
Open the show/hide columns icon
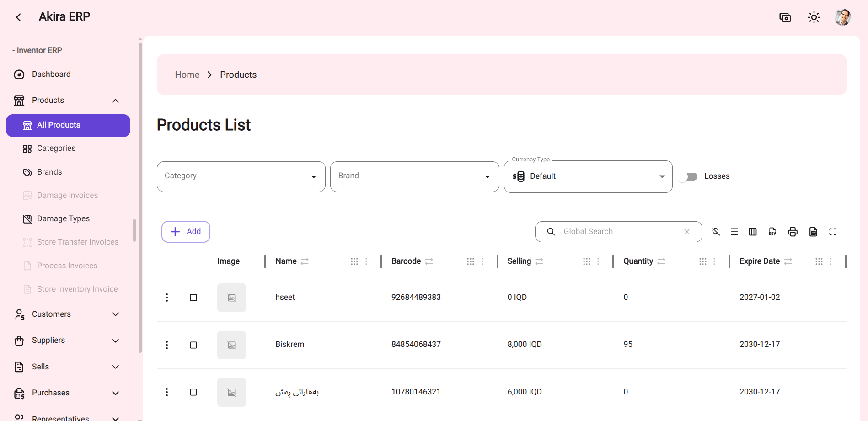pyautogui.click(x=753, y=232)
